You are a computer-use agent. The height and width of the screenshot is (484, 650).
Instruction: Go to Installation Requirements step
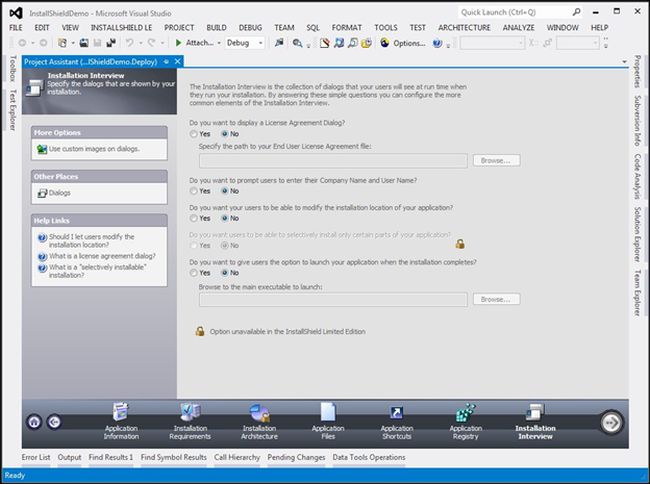click(190, 412)
